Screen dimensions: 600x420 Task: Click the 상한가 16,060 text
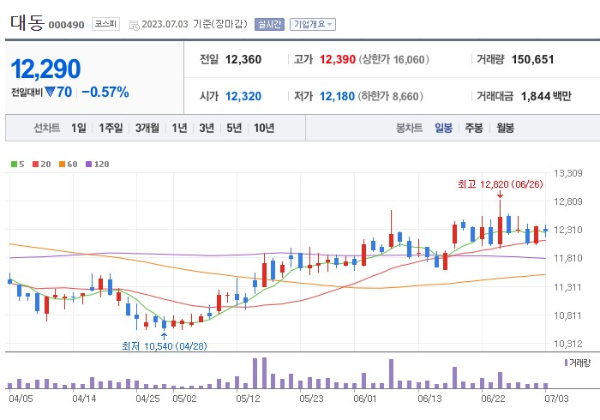click(x=394, y=59)
